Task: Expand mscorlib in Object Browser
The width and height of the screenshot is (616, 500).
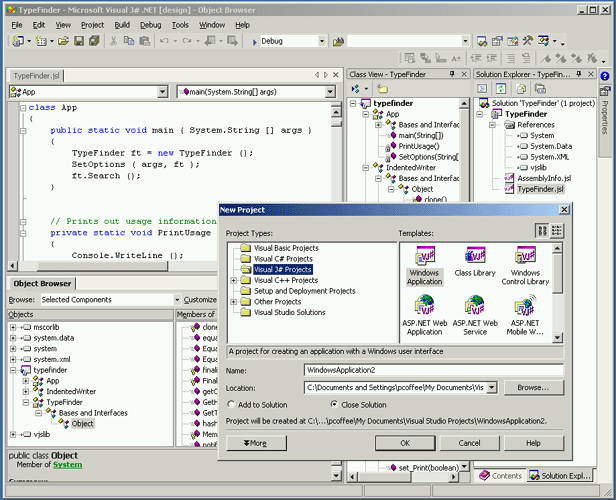Action: pos(13,327)
